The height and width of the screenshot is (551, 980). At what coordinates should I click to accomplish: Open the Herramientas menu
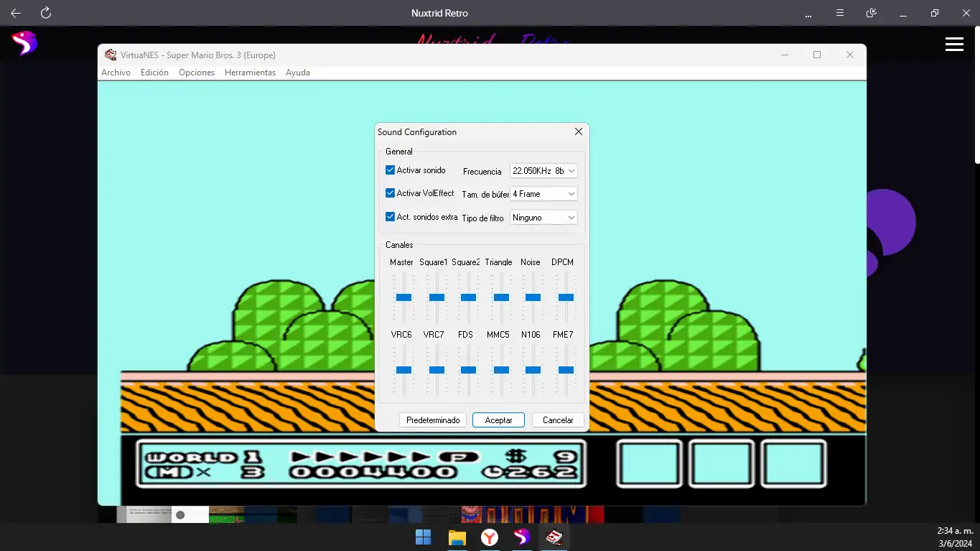point(250,73)
